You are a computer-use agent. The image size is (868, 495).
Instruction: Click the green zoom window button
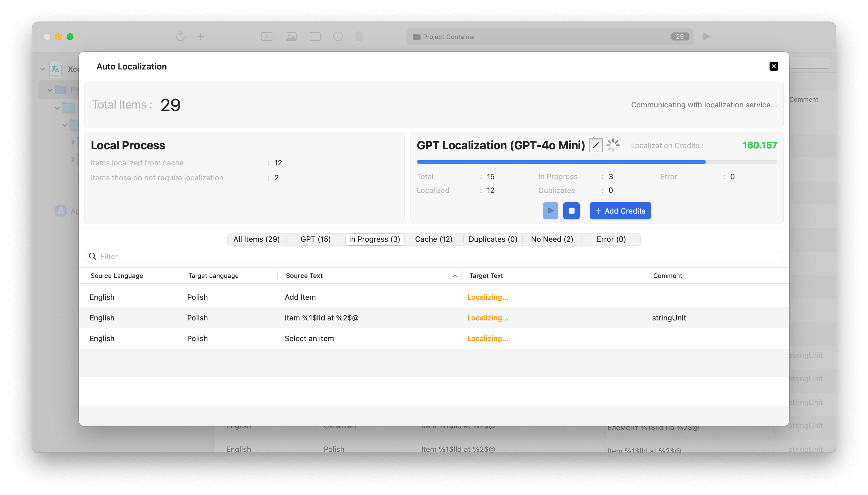[70, 37]
